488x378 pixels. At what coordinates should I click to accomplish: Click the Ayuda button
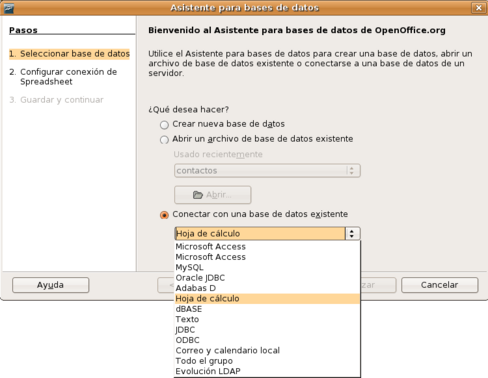click(x=51, y=285)
